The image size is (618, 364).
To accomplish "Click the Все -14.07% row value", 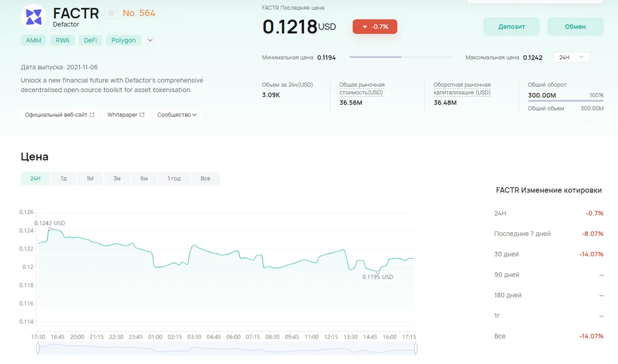I will point(591,336).
